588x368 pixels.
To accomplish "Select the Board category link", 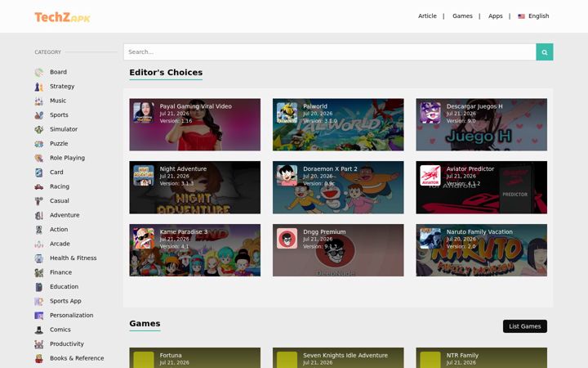I will 58,72.
